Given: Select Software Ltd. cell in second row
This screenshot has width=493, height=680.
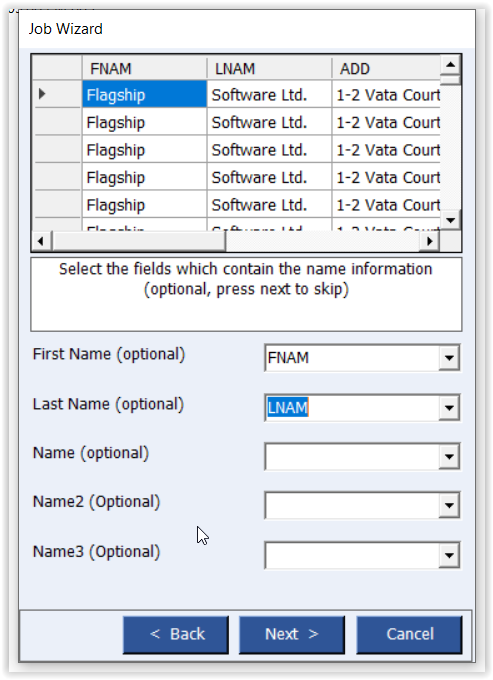Looking at the screenshot, I should tap(269, 121).
